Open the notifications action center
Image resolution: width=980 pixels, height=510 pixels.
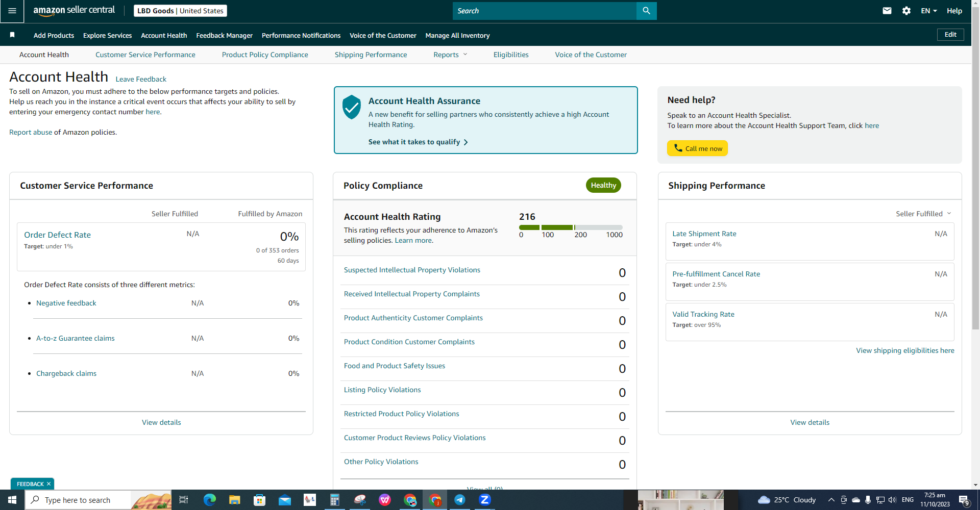coord(964,500)
